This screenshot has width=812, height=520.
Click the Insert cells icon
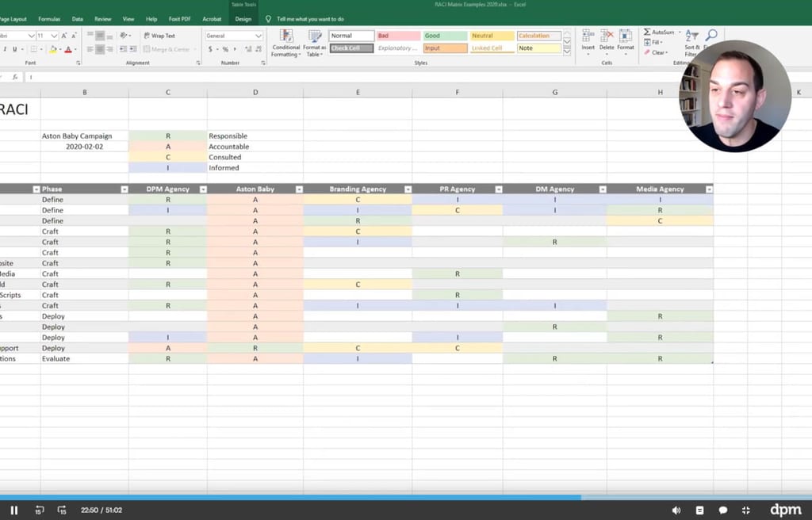[x=588, y=40]
